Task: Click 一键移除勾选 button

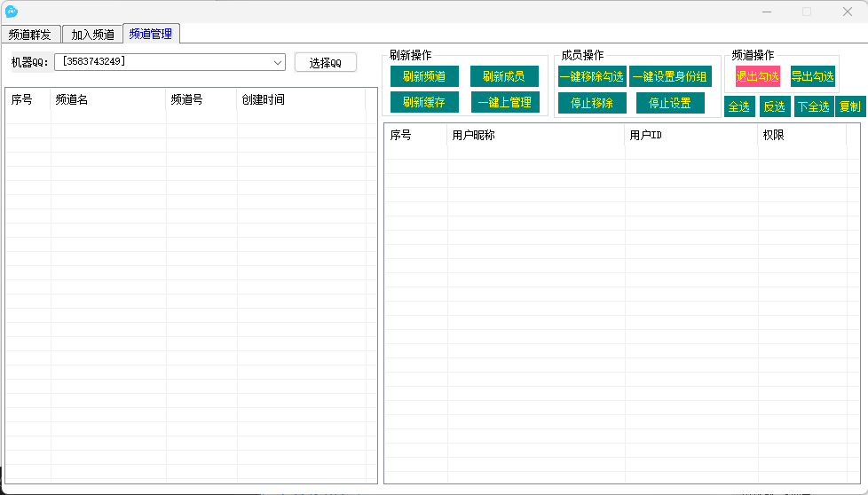Action: (x=591, y=76)
